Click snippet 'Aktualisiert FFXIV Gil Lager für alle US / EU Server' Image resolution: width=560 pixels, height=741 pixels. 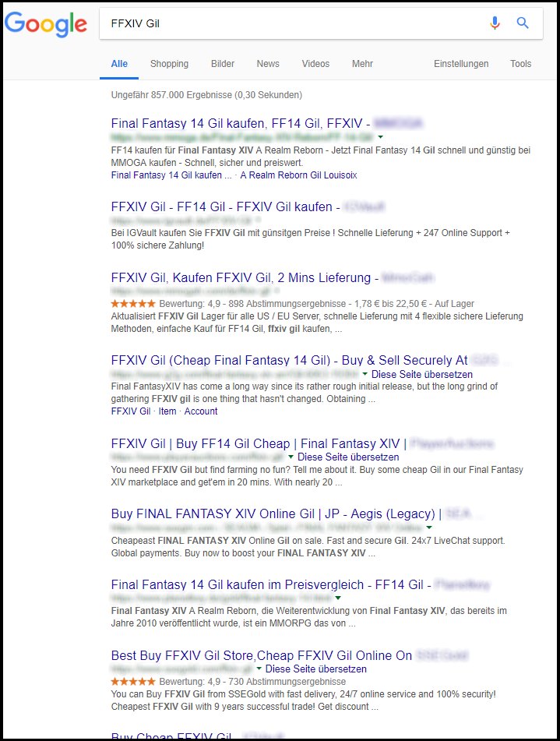click(317, 323)
